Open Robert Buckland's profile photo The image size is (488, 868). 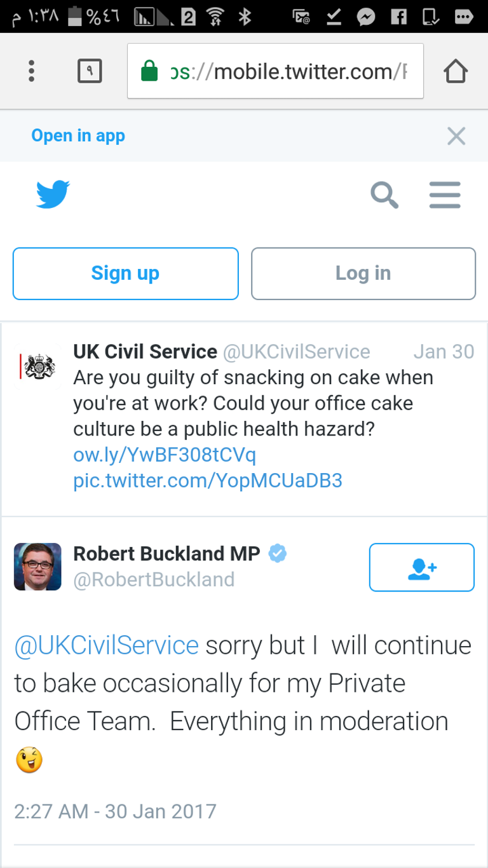click(x=37, y=567)
